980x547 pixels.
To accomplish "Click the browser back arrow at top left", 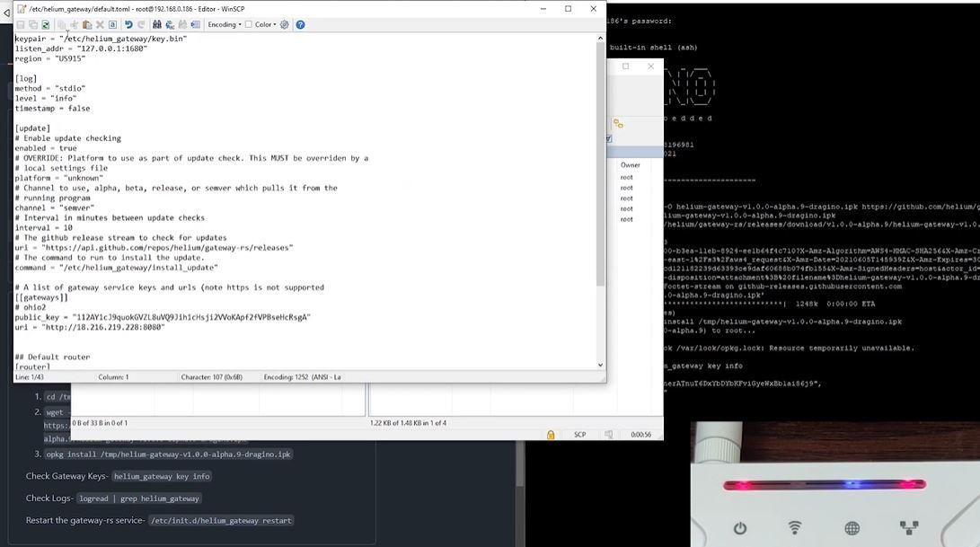I will (6, 13).
